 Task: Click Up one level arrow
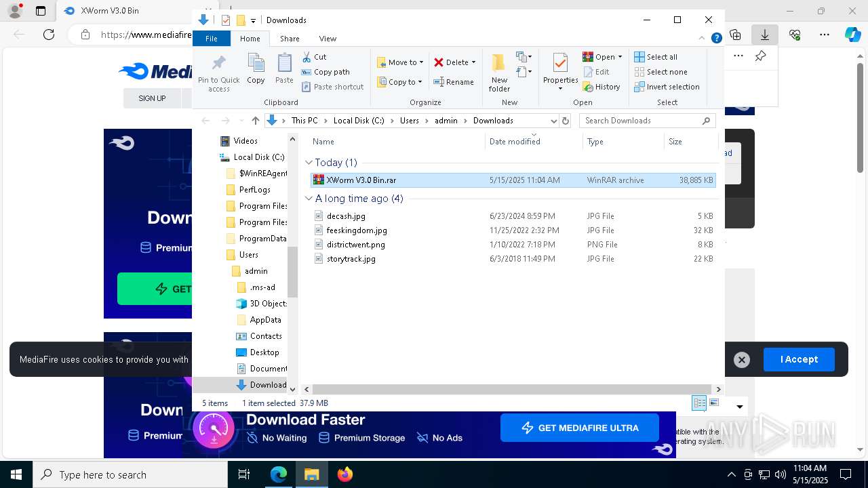[255, 121]
